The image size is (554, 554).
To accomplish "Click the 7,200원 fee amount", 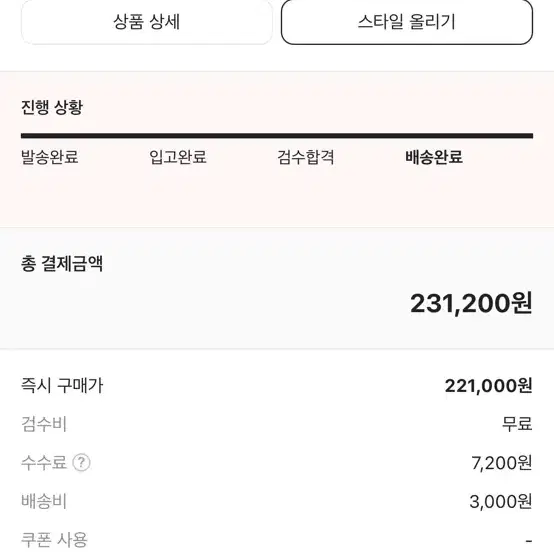I will click(502, 462).
